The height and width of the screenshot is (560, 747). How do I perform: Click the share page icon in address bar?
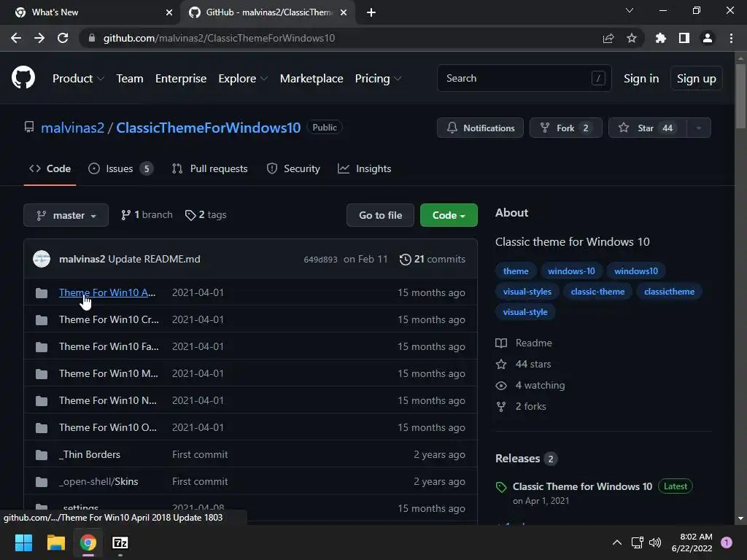(x=608, y=38)
